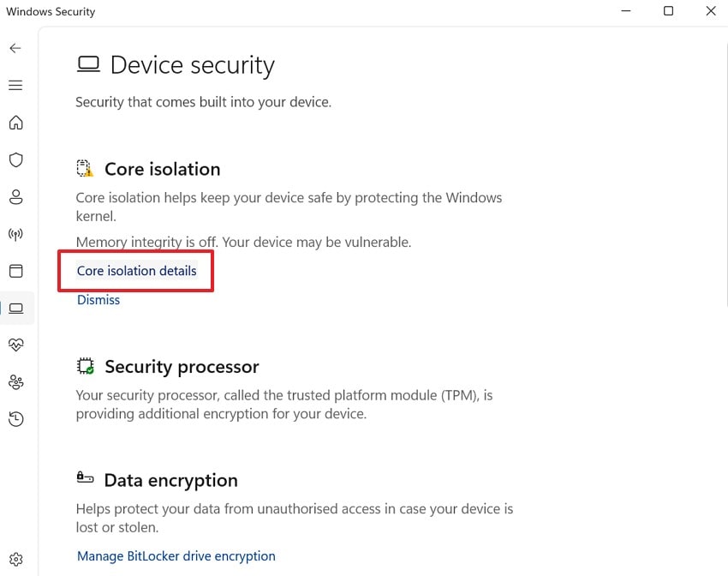This screenshot has width=728, height=576.
Task: Open Manage BitLocker drive encryption
Action: point(176,555)
